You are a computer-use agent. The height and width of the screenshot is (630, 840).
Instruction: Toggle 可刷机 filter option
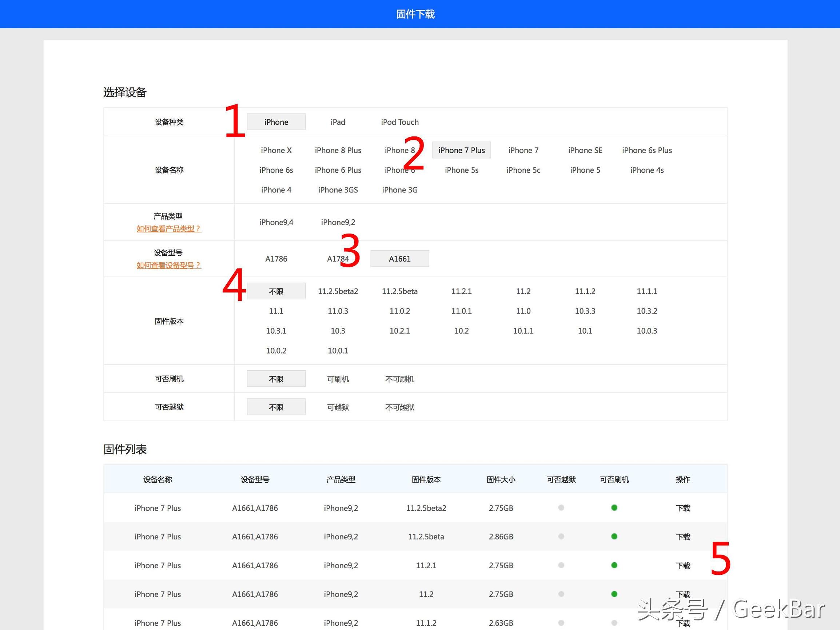click(338, 379)
